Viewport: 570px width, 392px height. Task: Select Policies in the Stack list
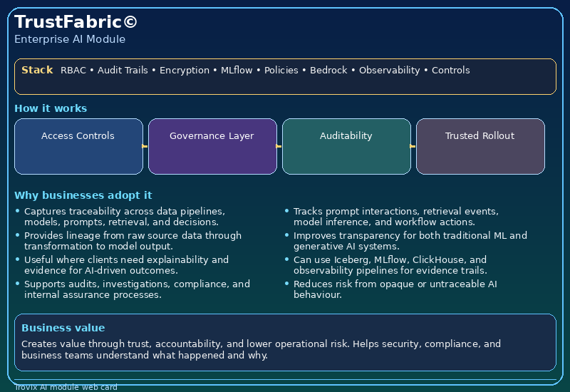(x=281, y=70)
